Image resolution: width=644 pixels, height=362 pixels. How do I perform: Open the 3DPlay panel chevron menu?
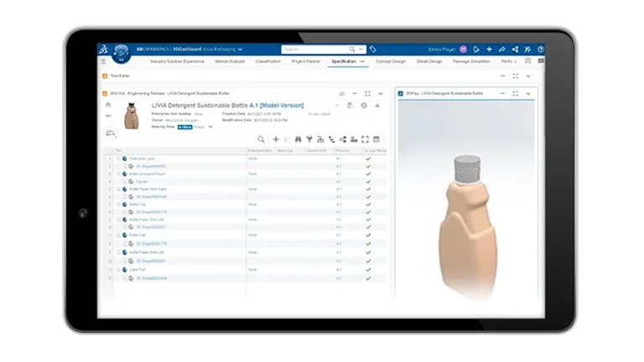point(528,94)
